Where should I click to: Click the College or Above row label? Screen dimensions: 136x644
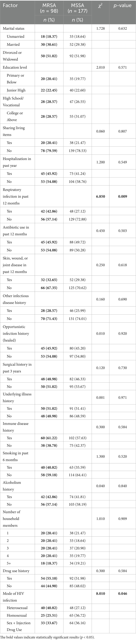tap(15, 116)
